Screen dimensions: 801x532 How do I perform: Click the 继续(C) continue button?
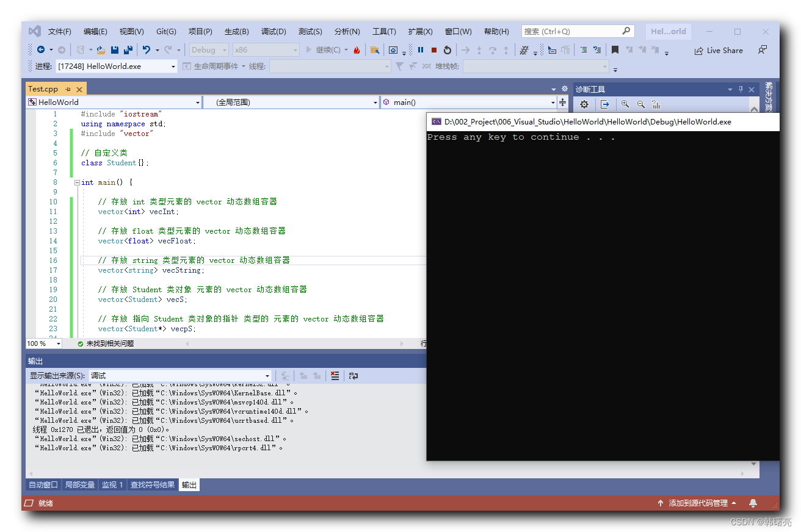(324, 50)
